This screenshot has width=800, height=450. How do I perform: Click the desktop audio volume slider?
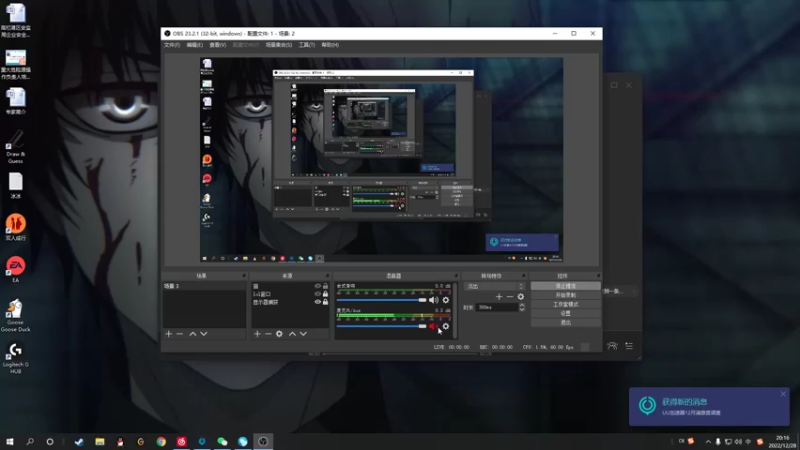[x=381, y=300]
